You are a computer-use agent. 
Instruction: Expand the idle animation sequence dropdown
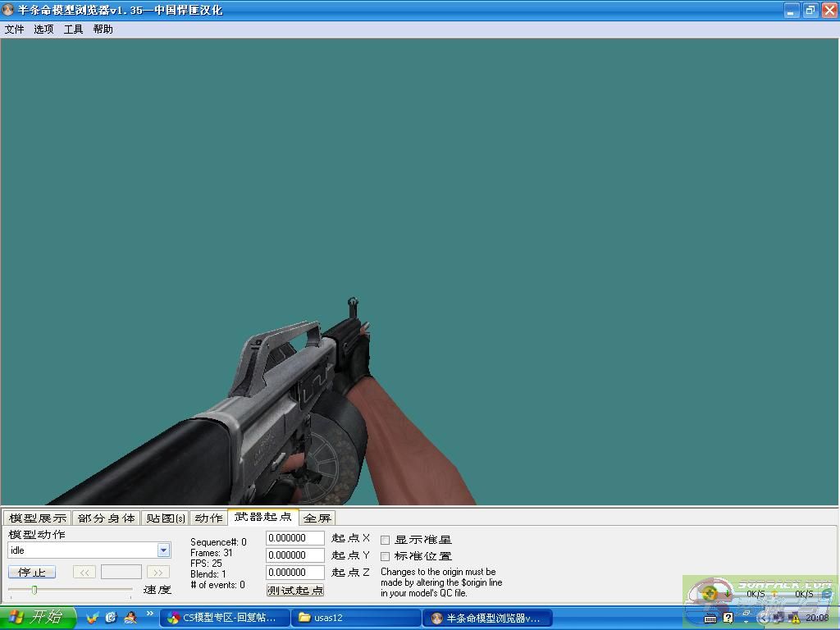point(163,550)
